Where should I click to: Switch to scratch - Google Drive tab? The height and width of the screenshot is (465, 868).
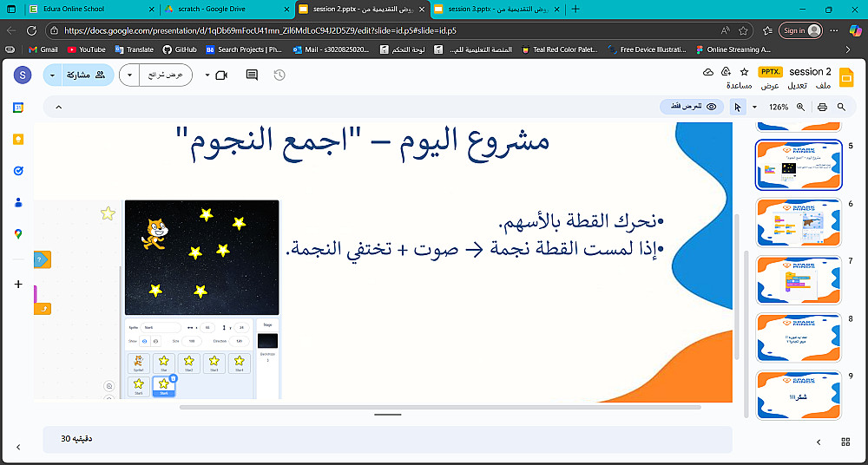[x=227, y=9]
